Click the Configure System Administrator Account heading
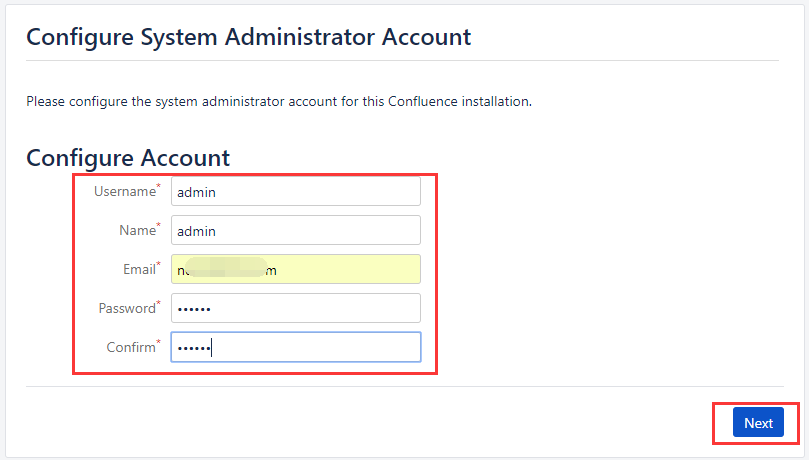 (x=249, y=37)
